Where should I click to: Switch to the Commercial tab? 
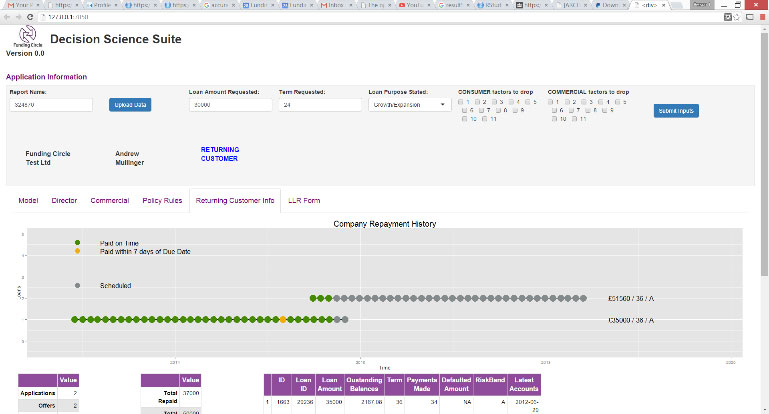[x=110, y=201]
